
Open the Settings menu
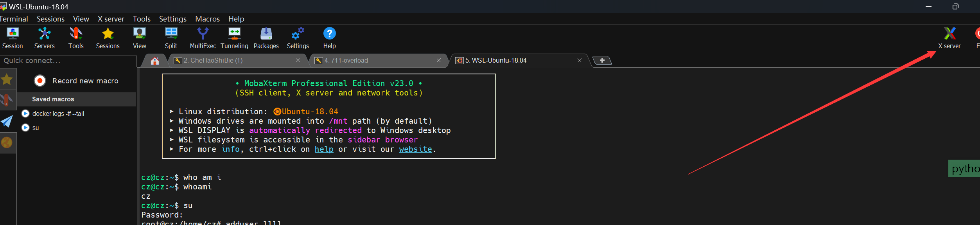[172, 19]
